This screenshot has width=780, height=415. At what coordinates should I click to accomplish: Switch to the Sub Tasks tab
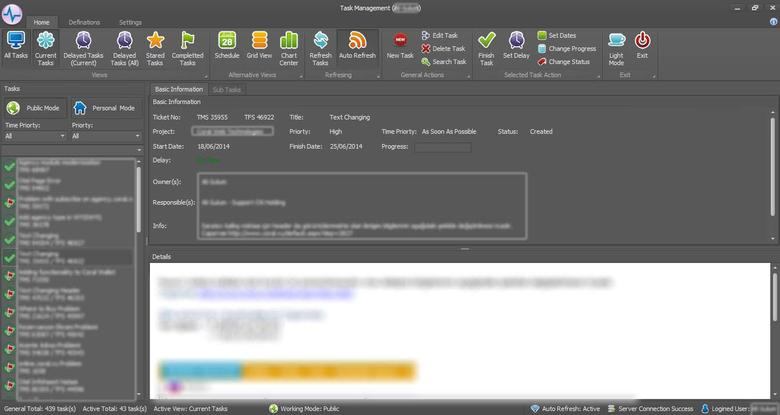[x=227, y=89]
